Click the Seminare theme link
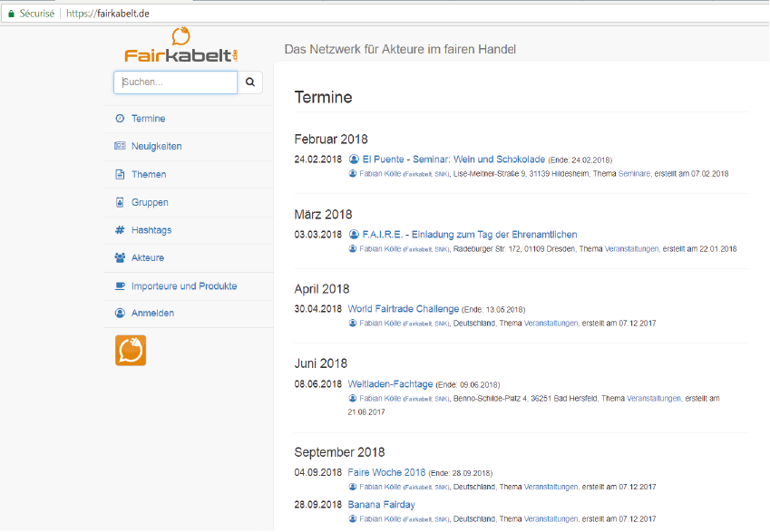 pyautogui.click(x=634, y=174)
